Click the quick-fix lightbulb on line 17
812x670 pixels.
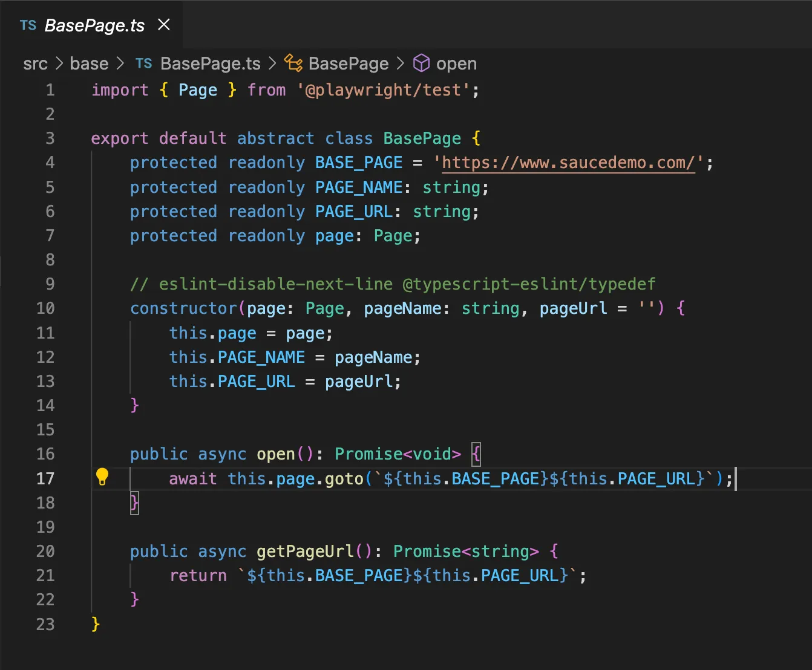pyautogui.click(x=102, y=477)
